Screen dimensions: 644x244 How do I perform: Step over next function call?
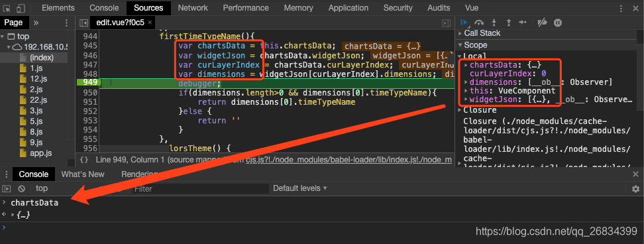(479, 23)
